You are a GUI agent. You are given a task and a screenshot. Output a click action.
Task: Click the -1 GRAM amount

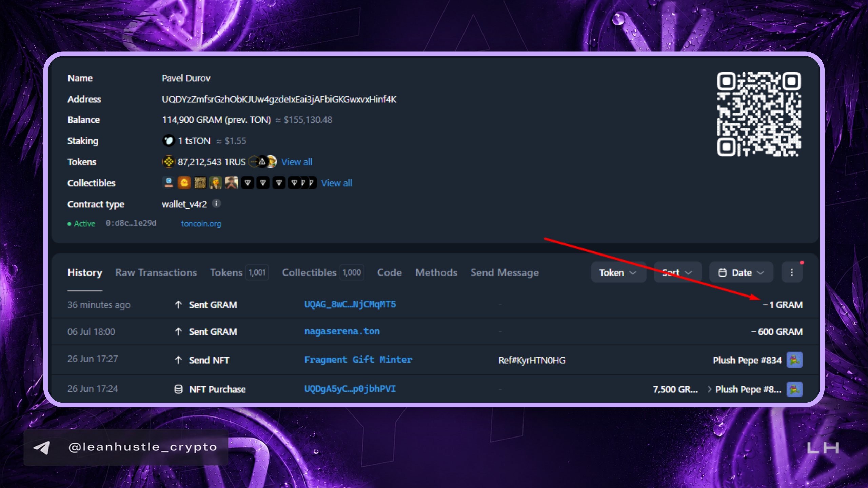click(x=783, y=305)
